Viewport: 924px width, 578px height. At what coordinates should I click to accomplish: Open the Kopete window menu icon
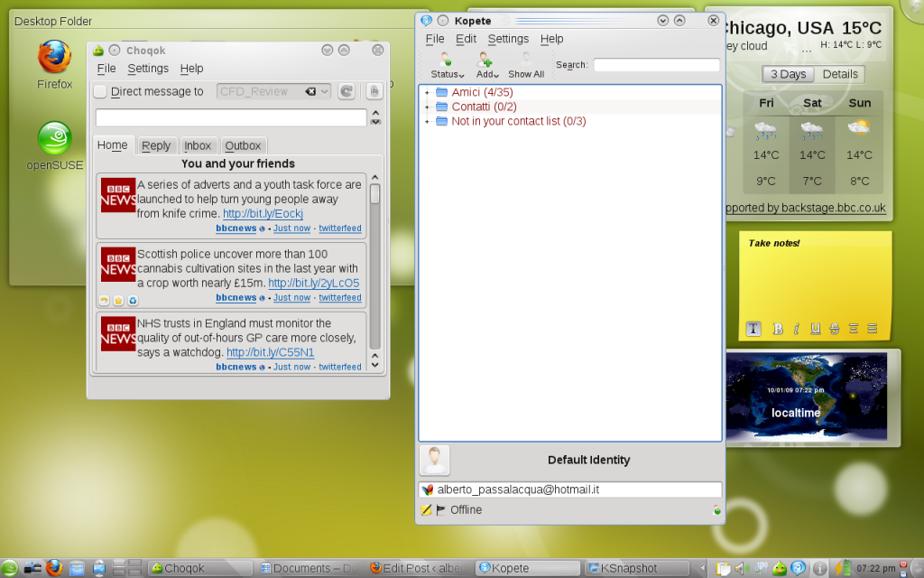coord(426,21)
